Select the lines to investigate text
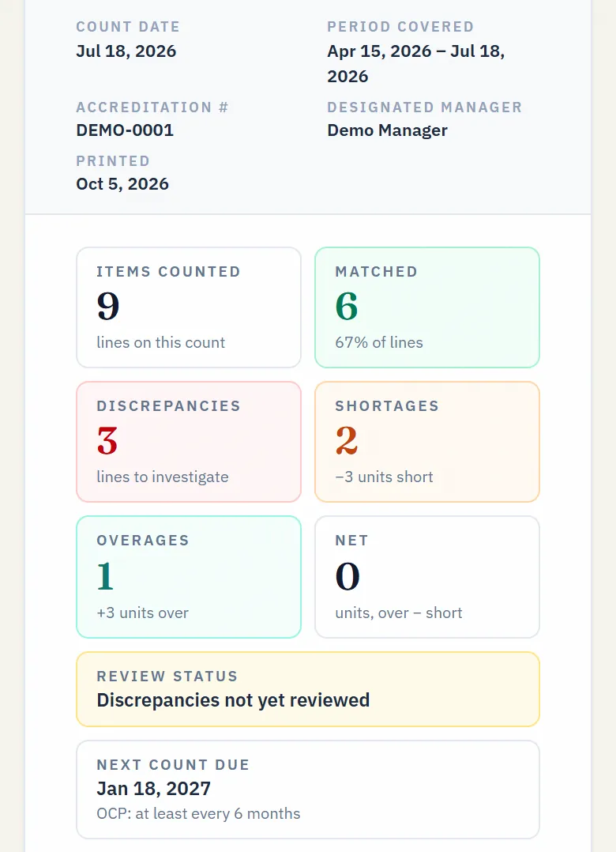The height and width of the screenshot is (852, 616). pos(162,477)
